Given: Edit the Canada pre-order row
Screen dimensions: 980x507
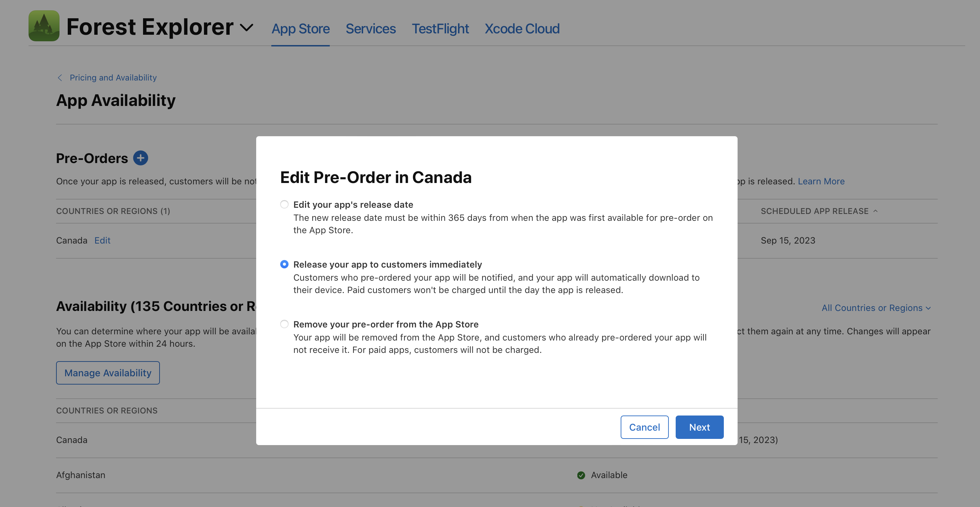Looking at the screenshot, I should [102, 240].
